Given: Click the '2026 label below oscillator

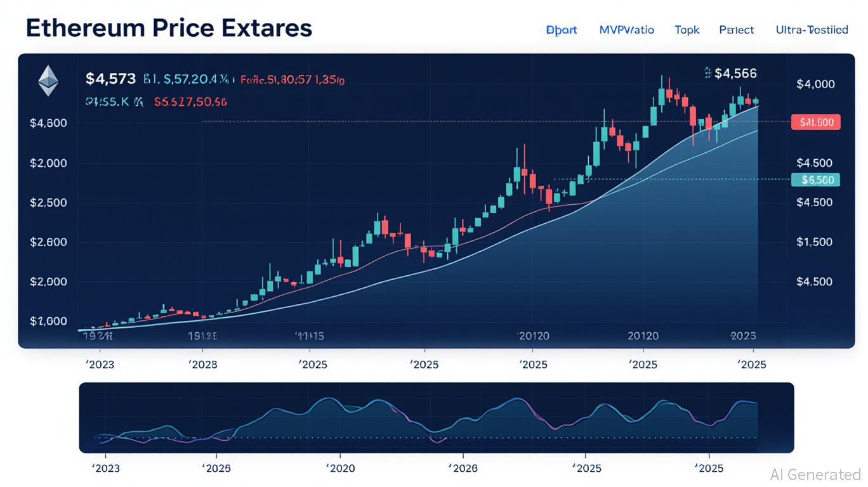Looking at the screenshot, I should coord(463,469).
